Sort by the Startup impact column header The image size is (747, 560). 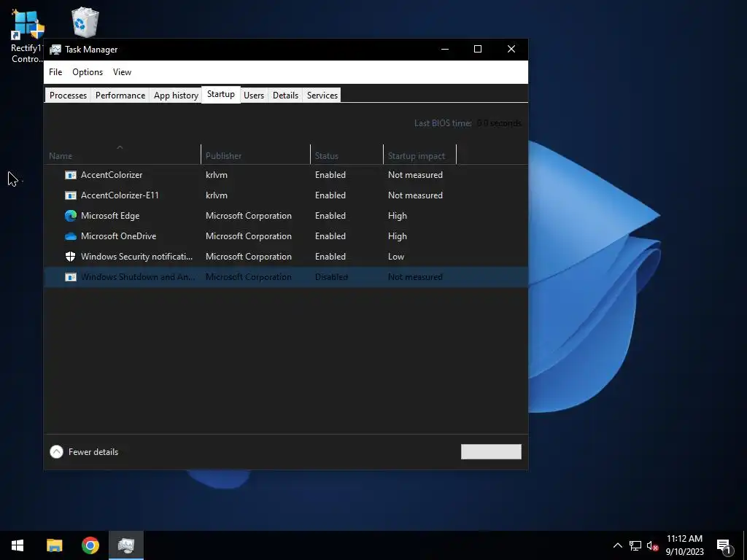(x=419, y=155)
